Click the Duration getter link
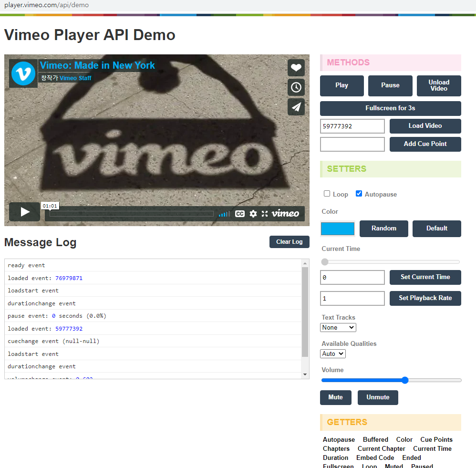The width and height of the screenshot is (476, 468). pyautogui.click(x=335, y=458)
